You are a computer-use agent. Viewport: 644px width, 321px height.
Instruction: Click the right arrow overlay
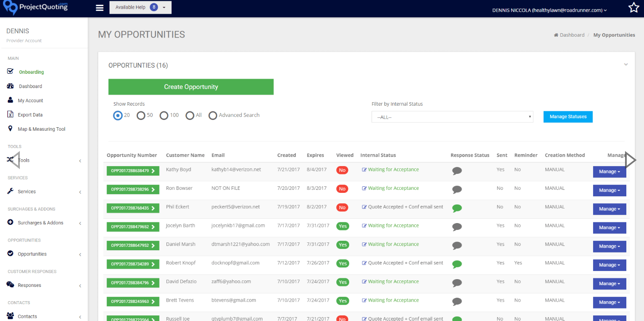coord(630,160)
